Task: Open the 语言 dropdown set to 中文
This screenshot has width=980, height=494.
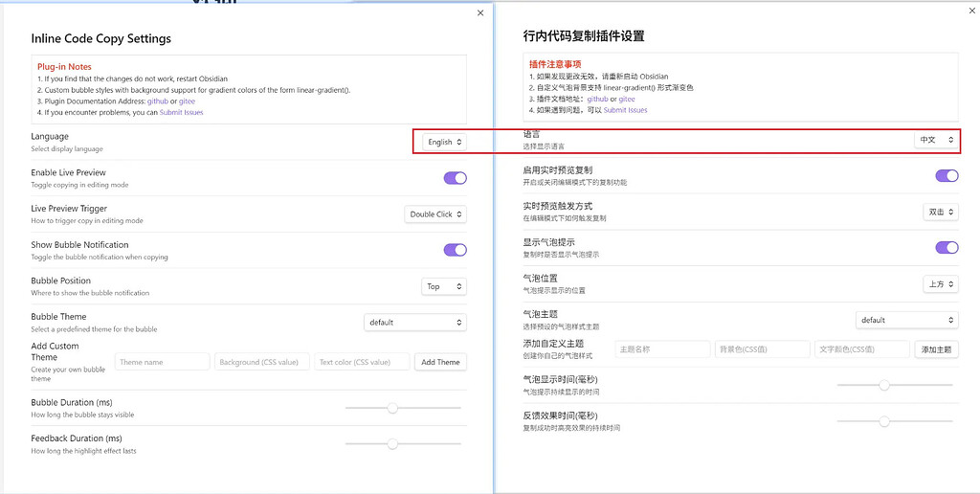Action: (936, 140)
